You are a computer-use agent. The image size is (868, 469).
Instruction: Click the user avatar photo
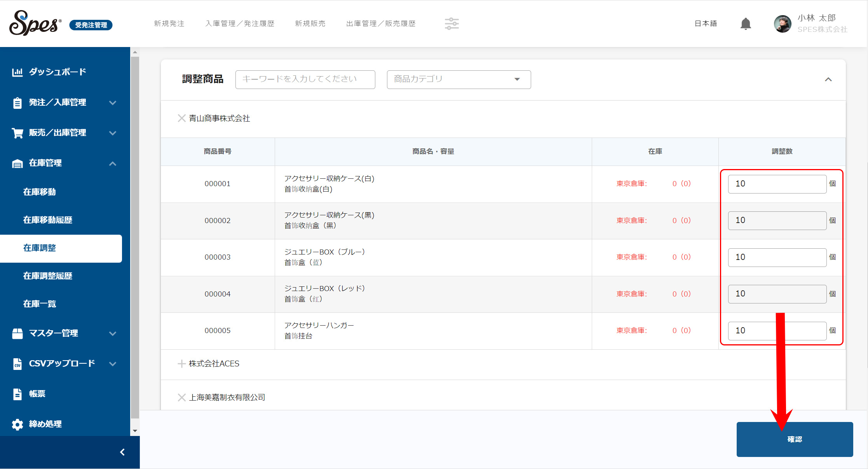[783, 24]
